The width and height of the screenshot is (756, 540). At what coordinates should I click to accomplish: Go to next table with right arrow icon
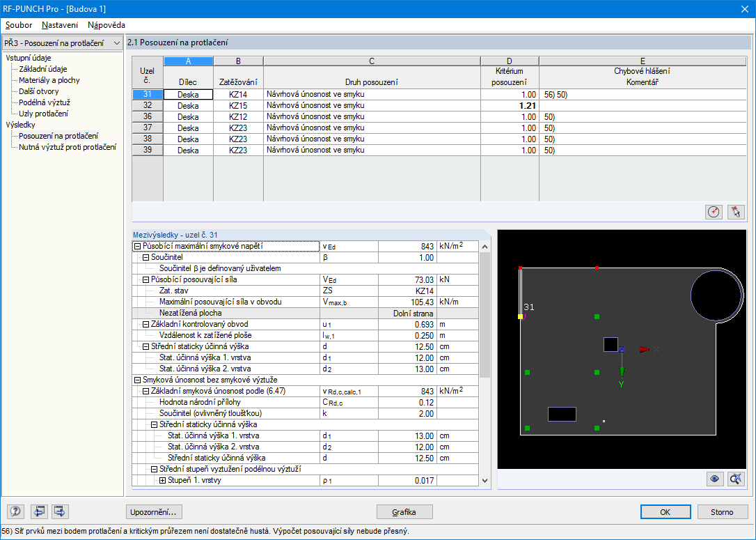60,511
